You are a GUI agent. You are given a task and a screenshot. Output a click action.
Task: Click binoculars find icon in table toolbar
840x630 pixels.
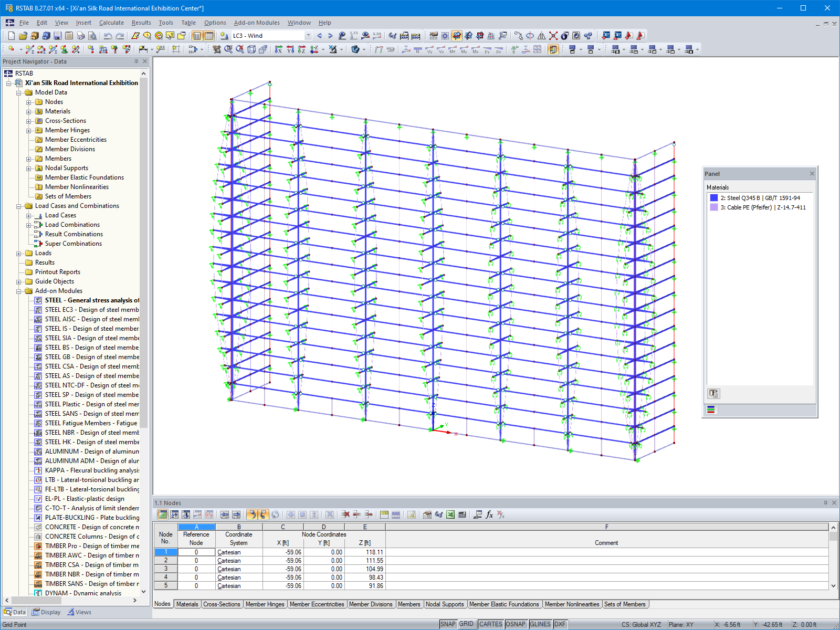pyautogui.click(x=439, y=514)
